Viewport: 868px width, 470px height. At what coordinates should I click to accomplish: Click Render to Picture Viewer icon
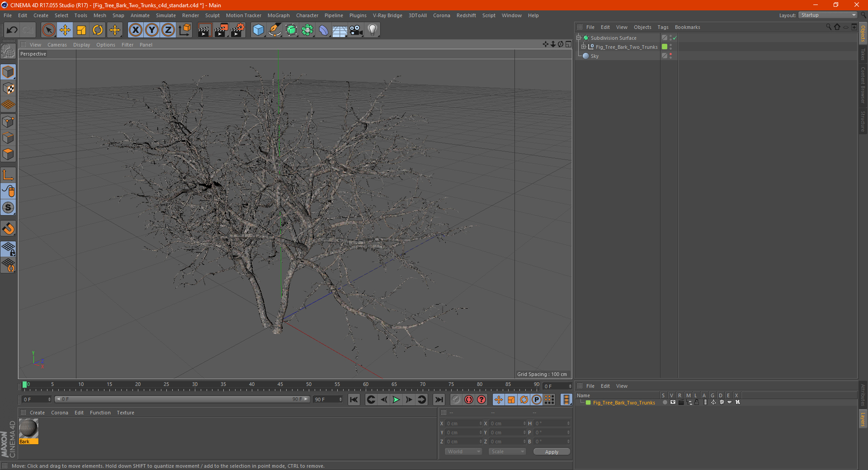tap(221, 30)
